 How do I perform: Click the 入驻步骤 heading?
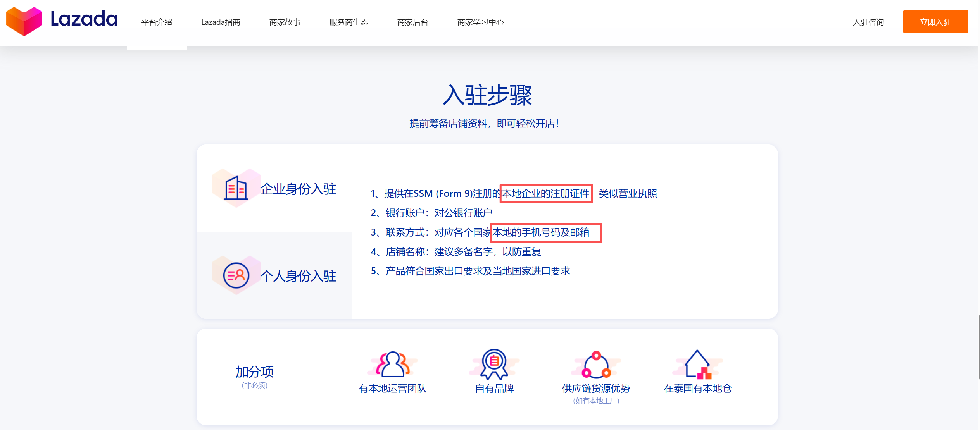click(x=487, y=95)
